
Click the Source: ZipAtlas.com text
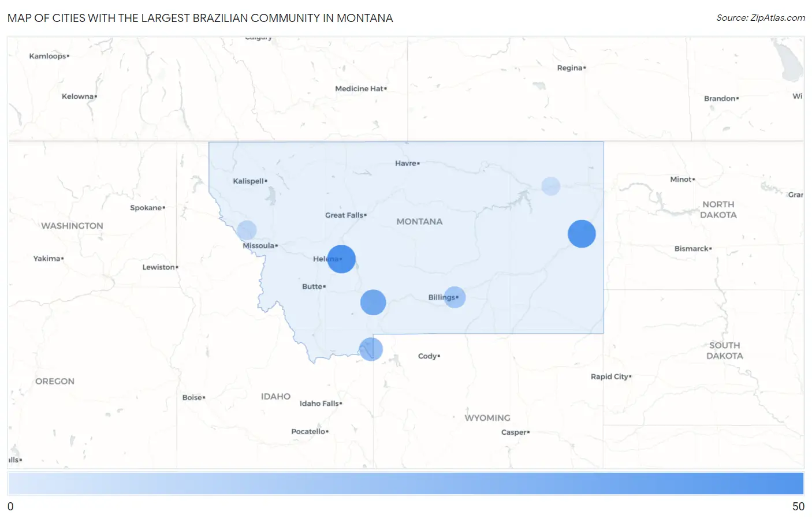tap(761, 18)
